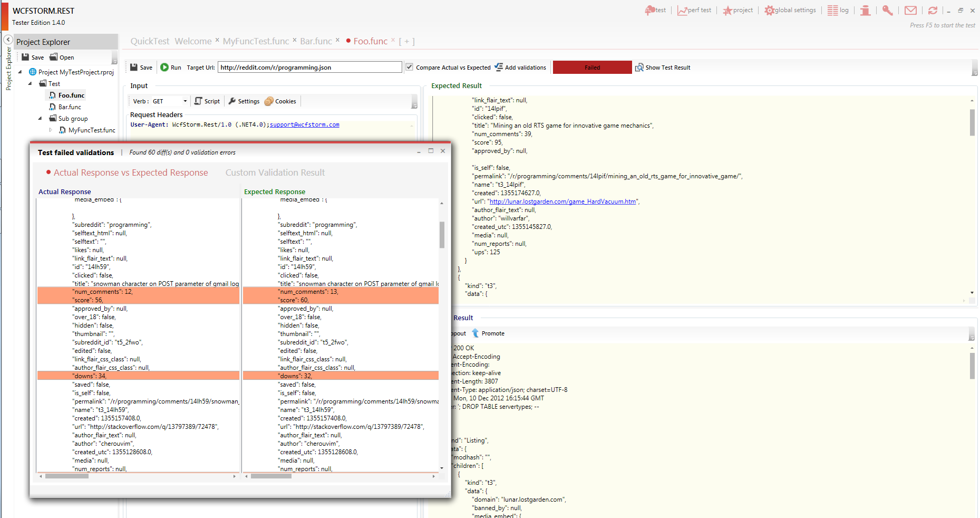
Task: Click the Script icon in Input toolbar
Action: point(198,101)
